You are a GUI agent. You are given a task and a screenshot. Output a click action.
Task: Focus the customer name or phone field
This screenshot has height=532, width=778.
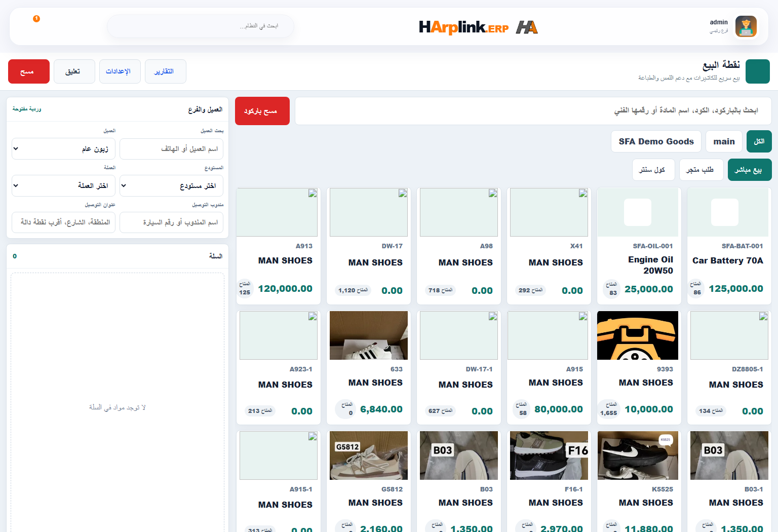coord(171,149)
